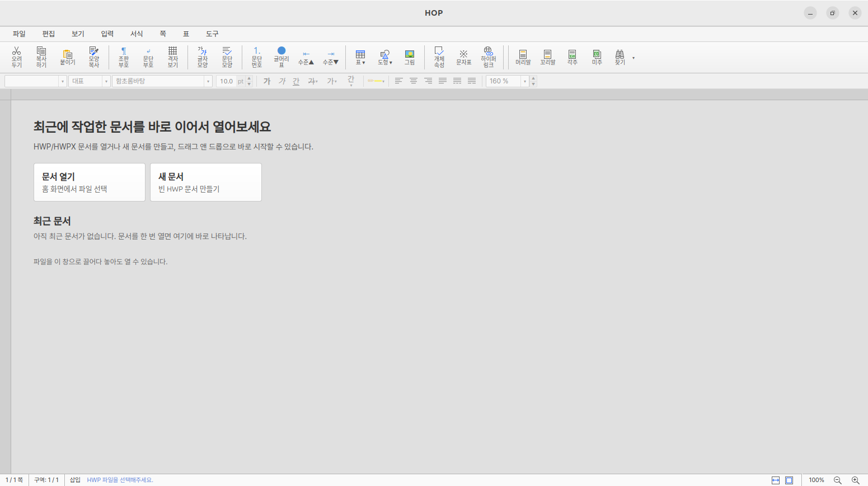
Task: Zoom in using status bar magnifier
Action: 856,480
